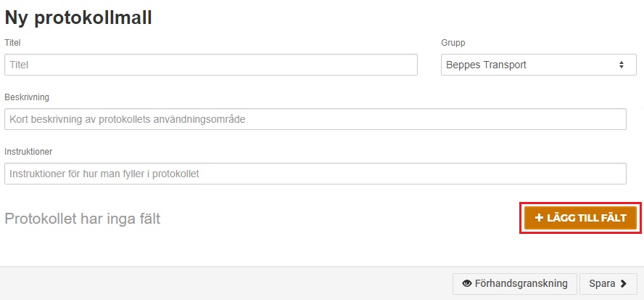Image resolution: width=644 pixels, height=300 pixels.
Task: Open Förhandsgranskning preview button
Action: tap(515, 283)
